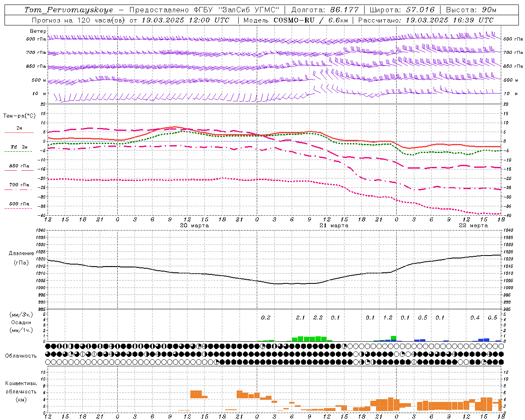This screenshot has width=525, height=420.
Task: Click the dotted line sample under 500 гПа temperature legend
Action: 18,208
